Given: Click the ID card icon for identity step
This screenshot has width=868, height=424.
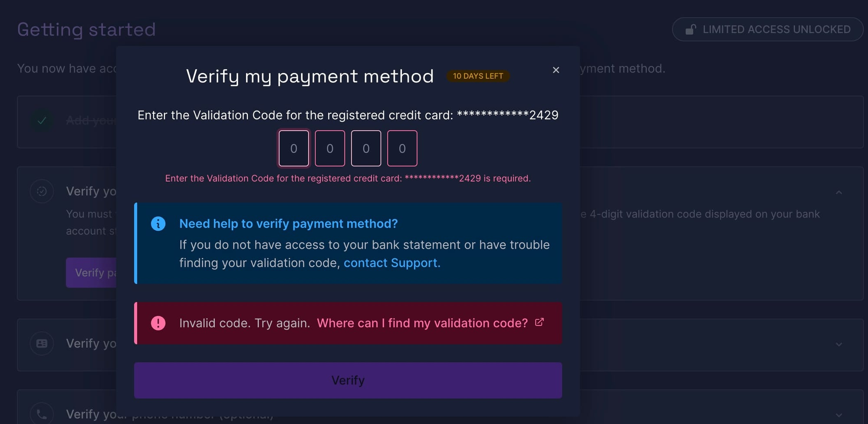Looking at the screenshot, I should pos(42,343).
